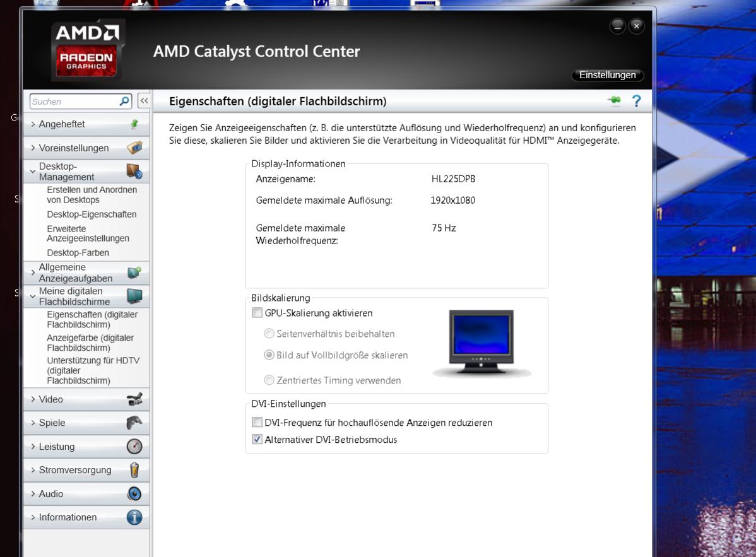The image size is (756, 557).
Task: Click the Meine digitalen Flachbildschirme monitor icon
Action: click(x=134, y=296)
